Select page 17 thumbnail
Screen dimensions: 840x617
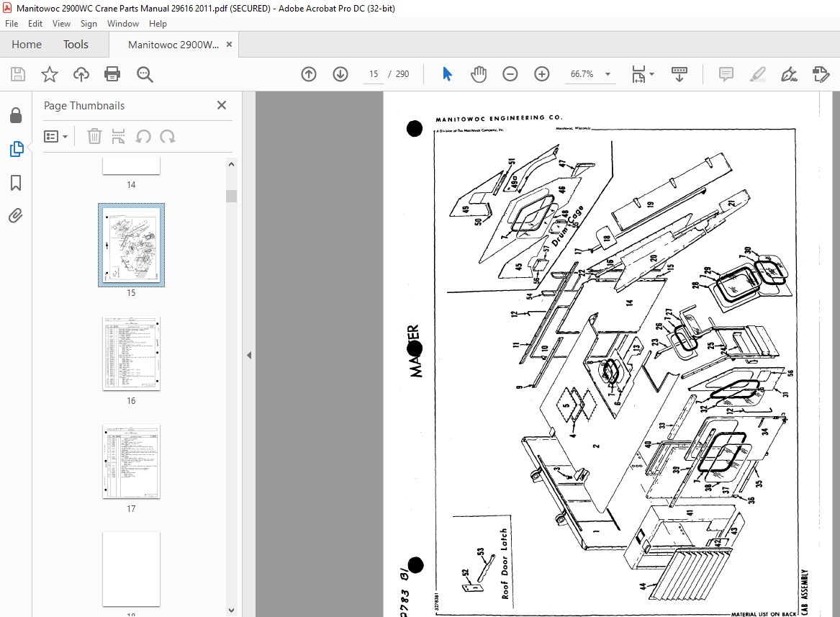(x=131, y=461)
